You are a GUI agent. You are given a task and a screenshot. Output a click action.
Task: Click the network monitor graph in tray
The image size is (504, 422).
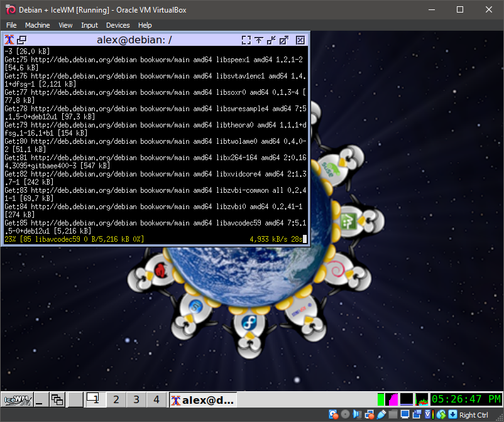422,399
